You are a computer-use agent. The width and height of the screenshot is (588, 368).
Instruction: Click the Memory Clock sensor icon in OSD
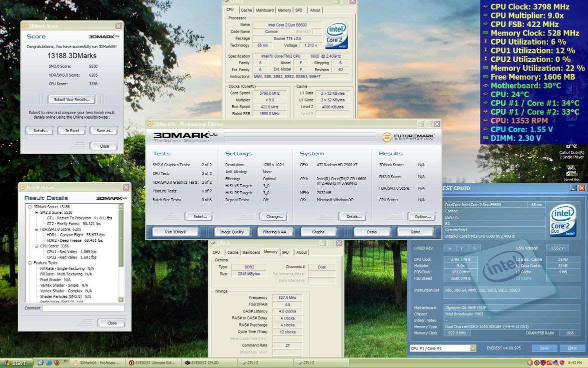[485, 33]
